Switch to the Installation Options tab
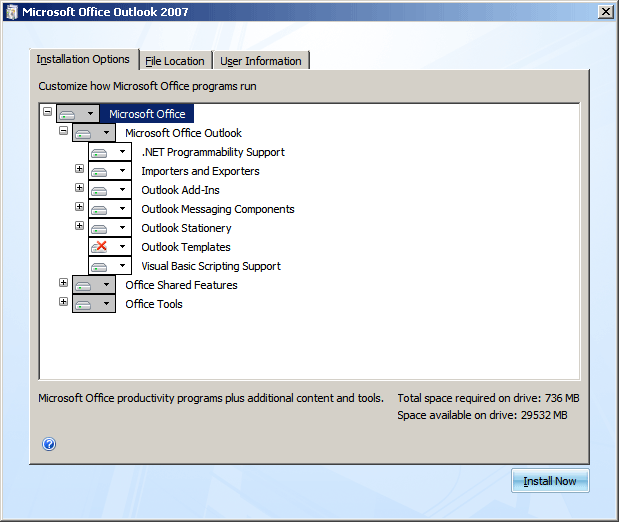This screenshot has width=619, height=522. [x=83, y=59]
